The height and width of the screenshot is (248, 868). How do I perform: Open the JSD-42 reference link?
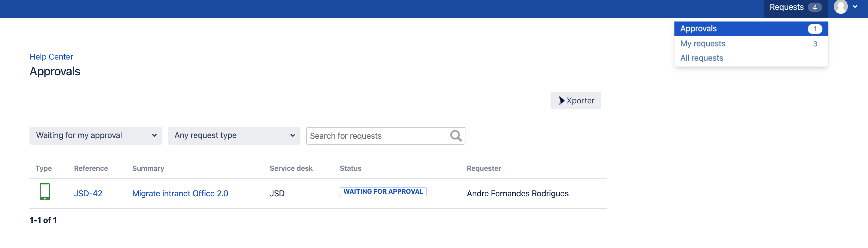coord(88,193)
